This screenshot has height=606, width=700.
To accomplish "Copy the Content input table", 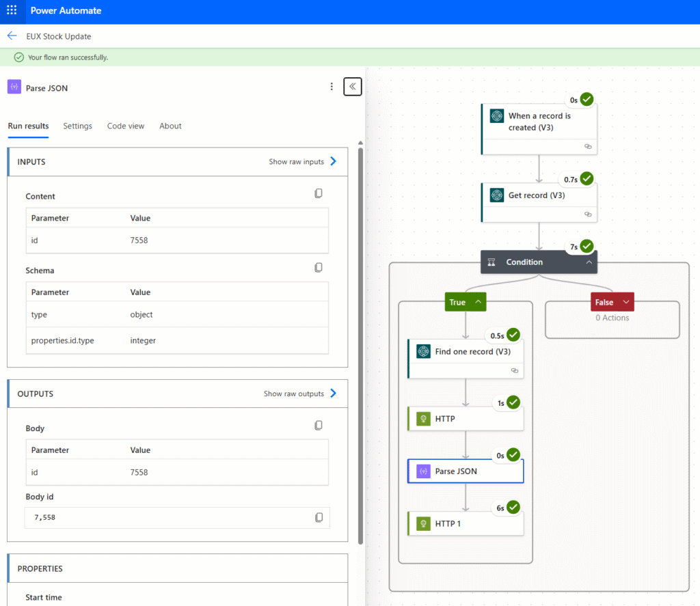I will (319, 193).
